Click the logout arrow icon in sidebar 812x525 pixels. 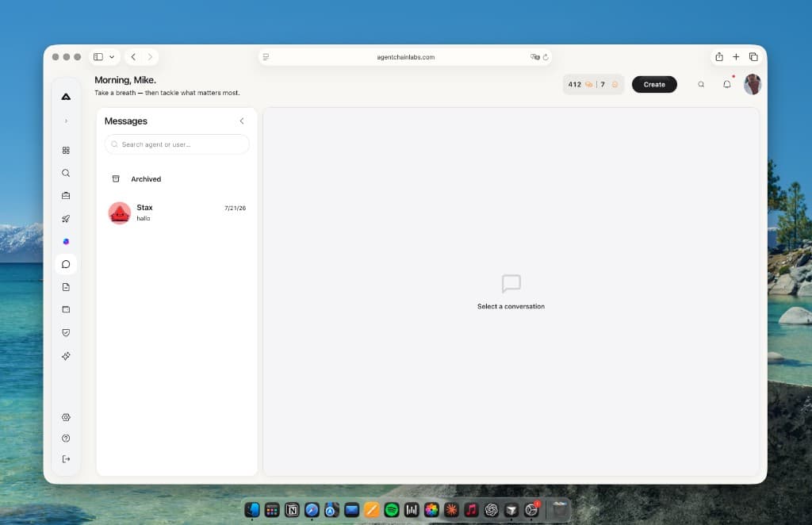(66, 458)
